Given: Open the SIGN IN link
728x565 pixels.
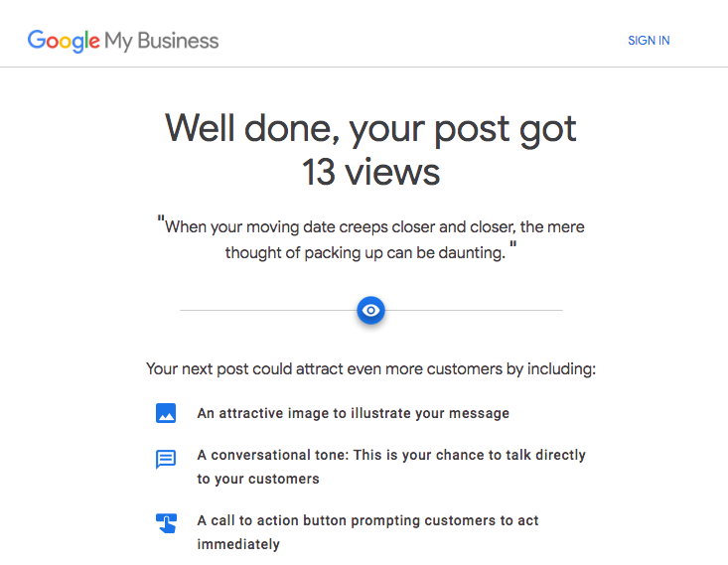Looking at the screenshot, I should pos(649,41).
